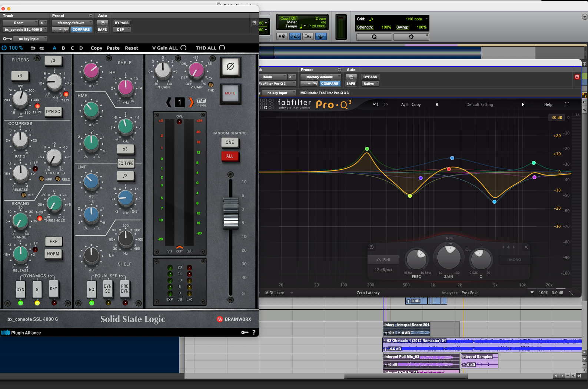Open the MIDI Learn dropdown arrow
This screenshot has height=389, width=588.
pyautogui.click(x=292, y=293)
